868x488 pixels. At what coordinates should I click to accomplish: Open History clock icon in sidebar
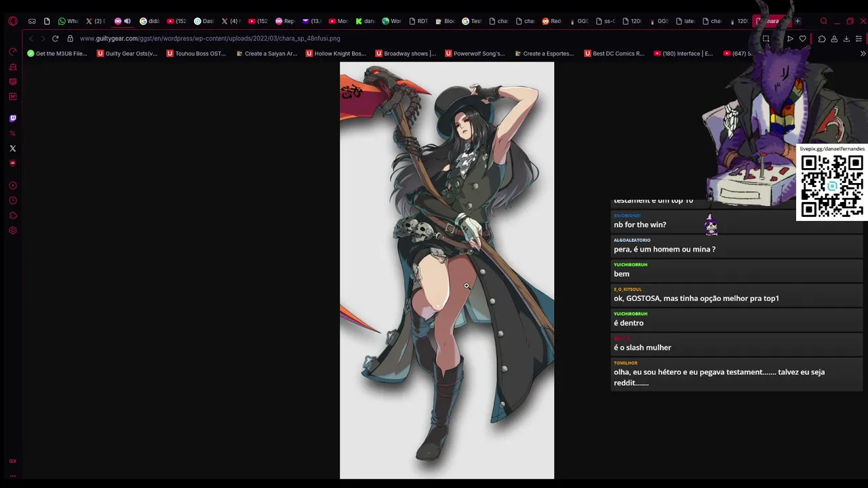tap(13, 201)
